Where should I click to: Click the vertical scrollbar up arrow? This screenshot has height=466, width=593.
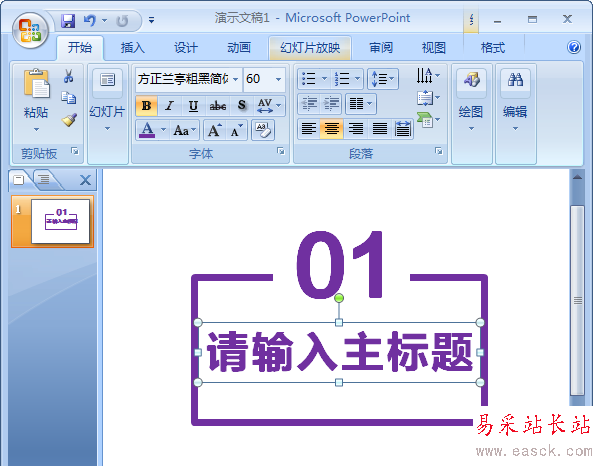[x=577, y=177]
